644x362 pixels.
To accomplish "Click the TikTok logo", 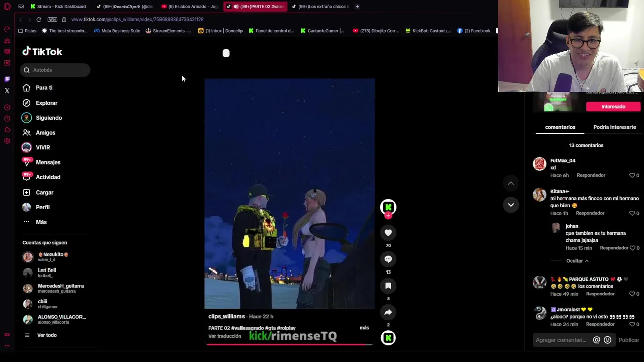I will pyautogui.click(x=42, y=52).
